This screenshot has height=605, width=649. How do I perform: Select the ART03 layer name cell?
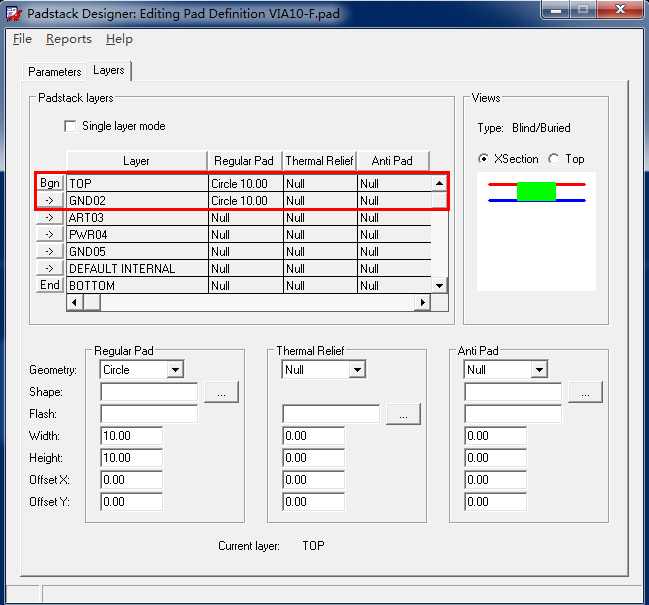(x=137, y=218)
